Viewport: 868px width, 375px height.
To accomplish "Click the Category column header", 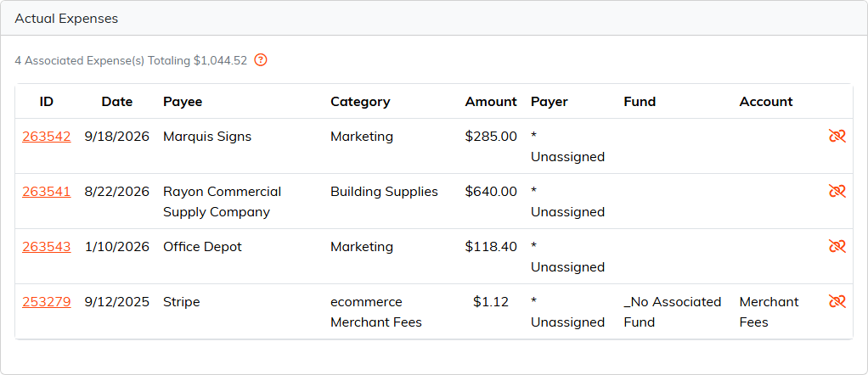I will pos(360,102).
